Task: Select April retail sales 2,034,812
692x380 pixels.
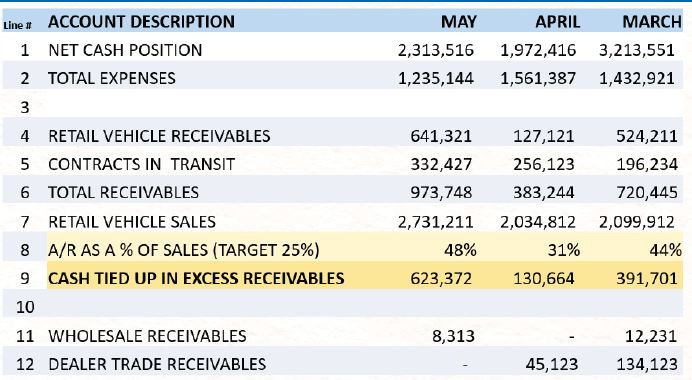Action: [538, 222]
